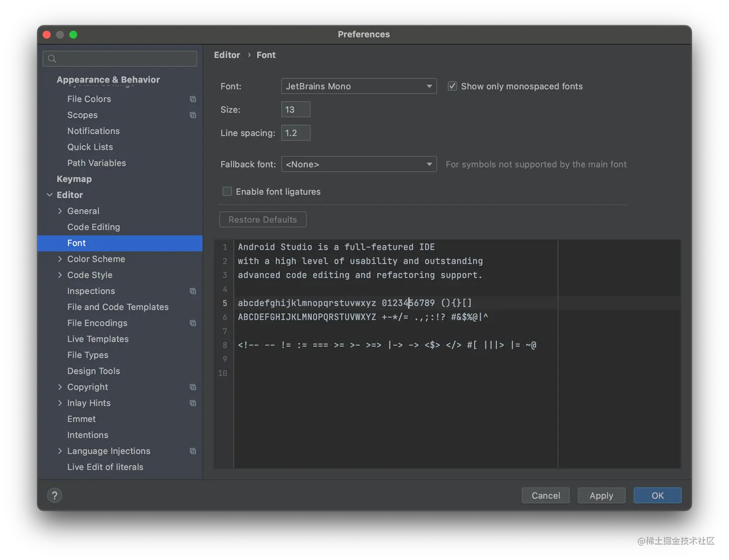Screen dimensions: 729x560
Task: Click the project-level icon beside File Colors
Action: tap(193, 99)
